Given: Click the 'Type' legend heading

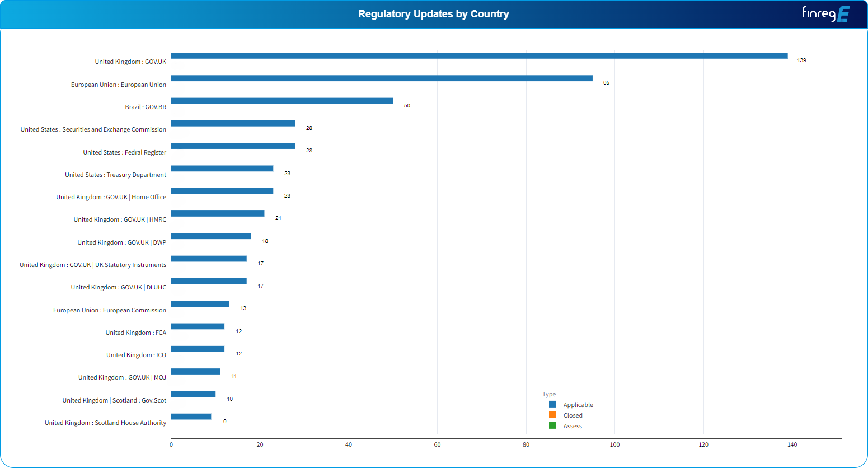Looking at the screenshot, I should point(549,394).
